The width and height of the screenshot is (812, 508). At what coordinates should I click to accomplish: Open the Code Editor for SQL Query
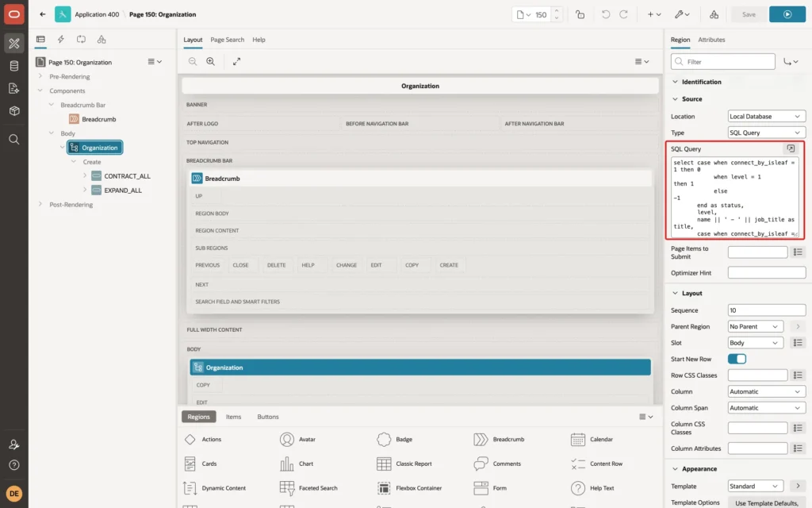(x=791, y=148)
